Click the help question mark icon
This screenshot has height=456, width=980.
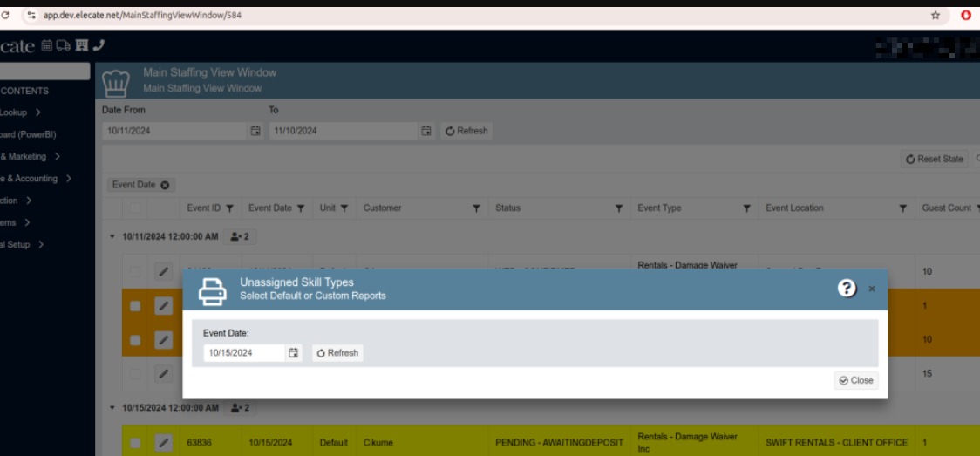847,289
